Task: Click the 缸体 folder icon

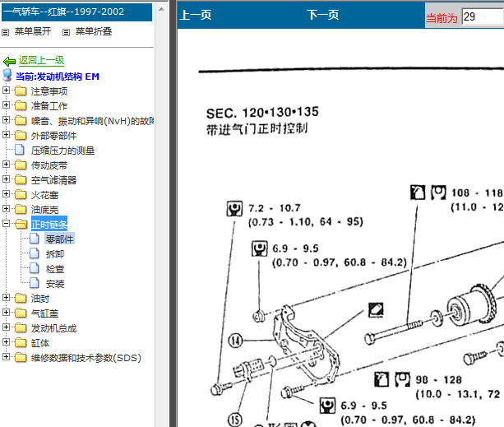Action: point(21,343)
